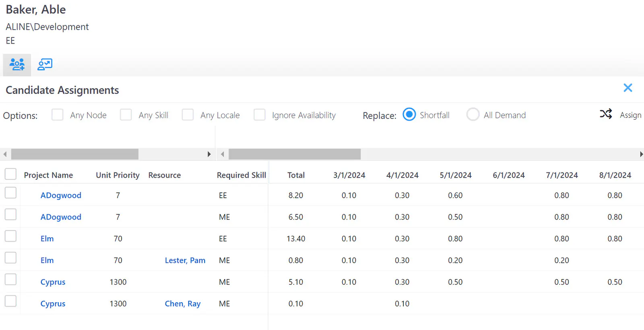Image resolution: width=644 pixels, height=330 pixels.
Task: Click the Assign button label
Action: [x=630, y=115]
